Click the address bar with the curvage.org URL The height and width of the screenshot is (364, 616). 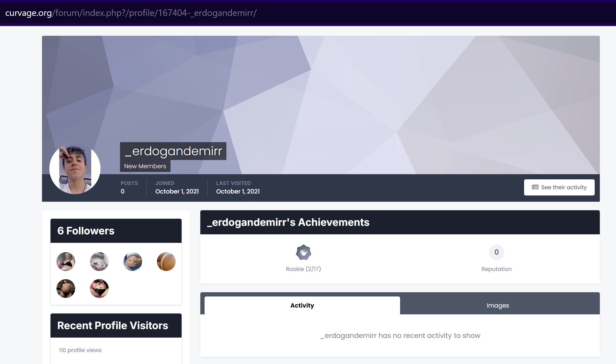[308, 13]
